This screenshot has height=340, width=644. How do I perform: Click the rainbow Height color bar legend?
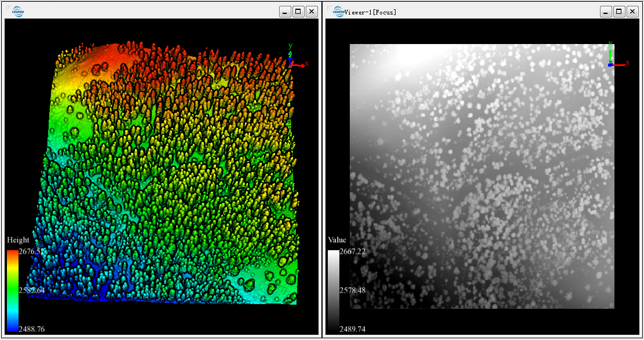12,290
